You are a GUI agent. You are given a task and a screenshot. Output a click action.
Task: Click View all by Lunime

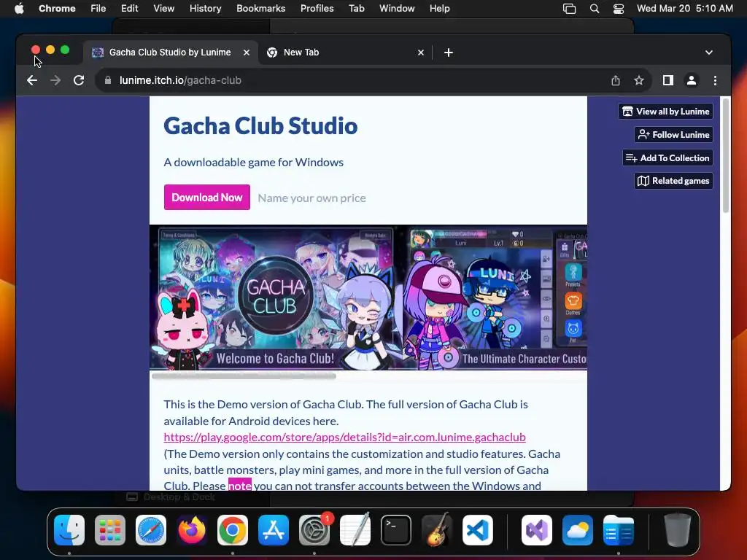tap(665, 112)
